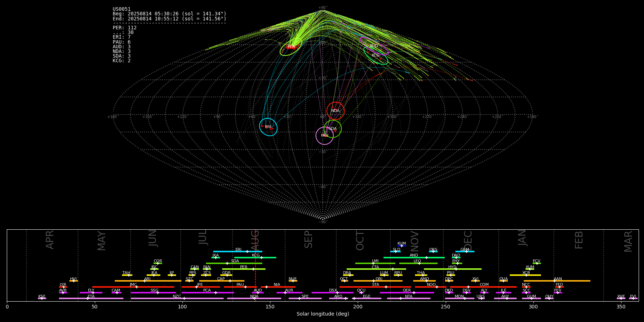Image resolution: width=644 pixels, height=322 pixels.
Task: Click the pink NTA activity bar
Action: point(409,298)
